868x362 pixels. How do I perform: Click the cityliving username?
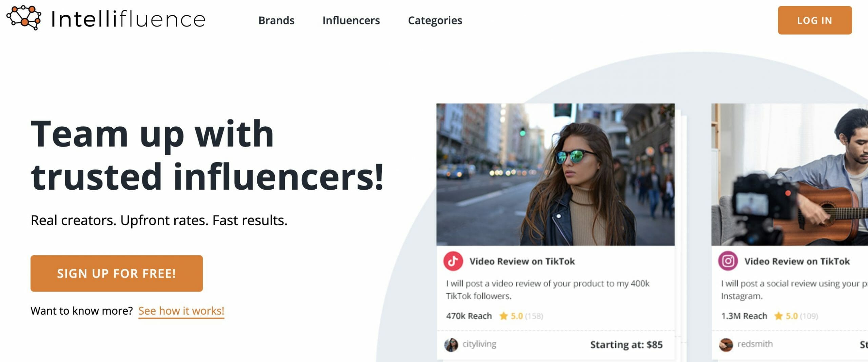(479, 344)
